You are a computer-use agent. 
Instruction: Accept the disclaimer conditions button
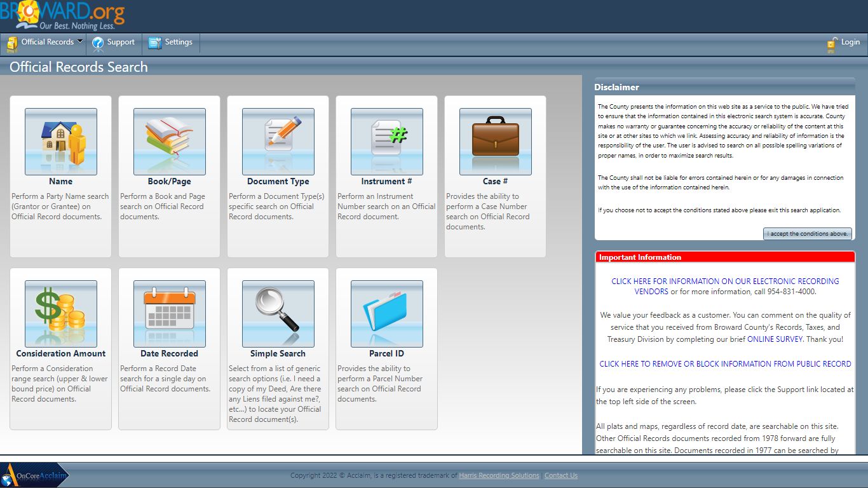[x=807, y=234]
